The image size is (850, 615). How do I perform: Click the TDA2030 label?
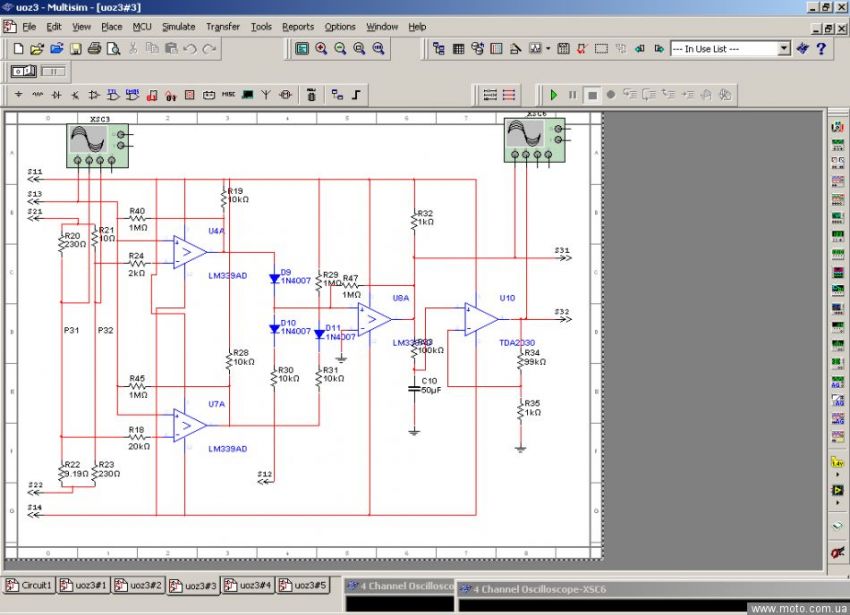[x=517, y=343]
